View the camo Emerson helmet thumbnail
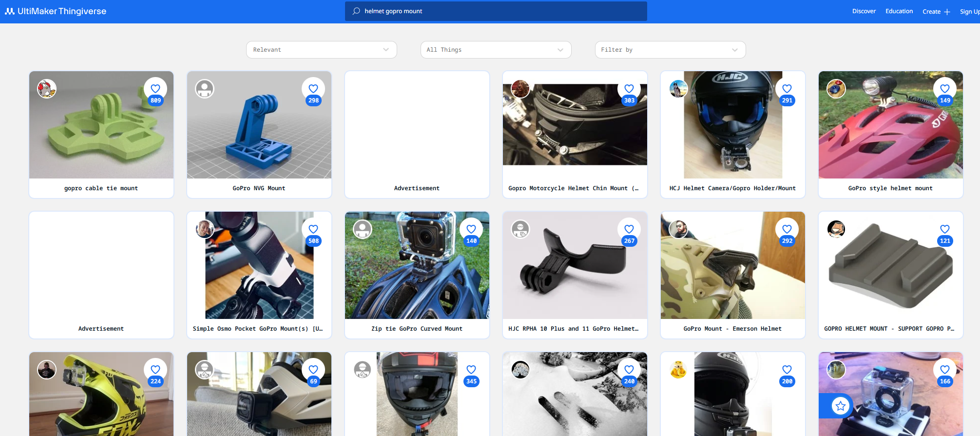This screenshot has width=980, height=436. [x=733, y=265]
